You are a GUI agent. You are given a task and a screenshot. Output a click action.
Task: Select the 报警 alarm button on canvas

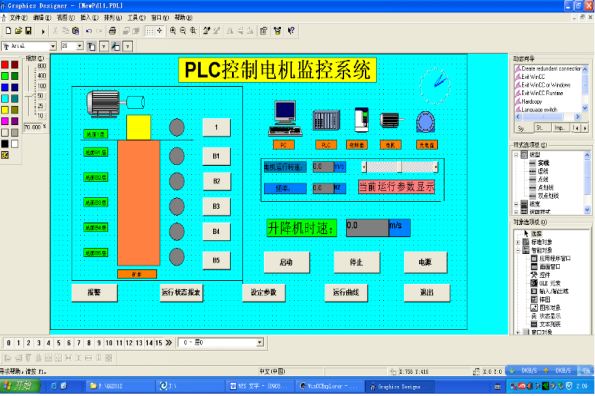tap(94, 292)
